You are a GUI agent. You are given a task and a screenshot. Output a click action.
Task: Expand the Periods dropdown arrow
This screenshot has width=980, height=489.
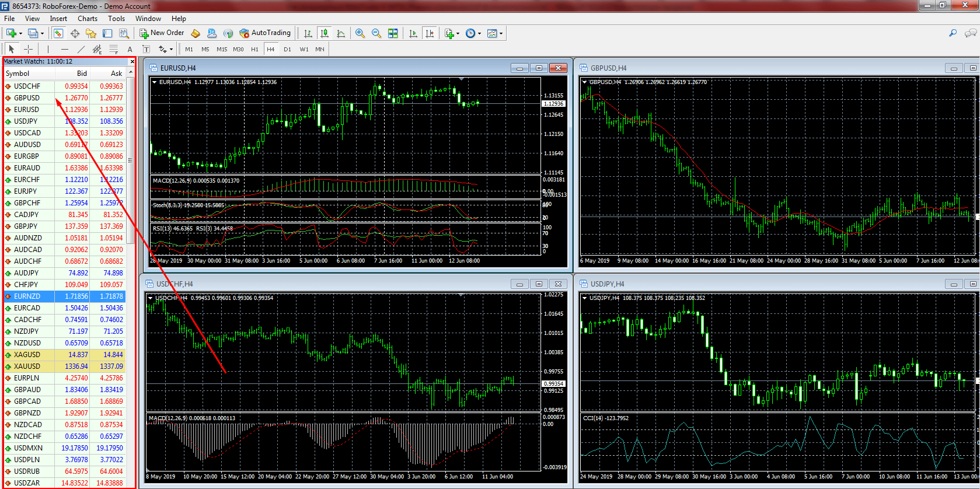pyautogui.click(x=480, y=33)
